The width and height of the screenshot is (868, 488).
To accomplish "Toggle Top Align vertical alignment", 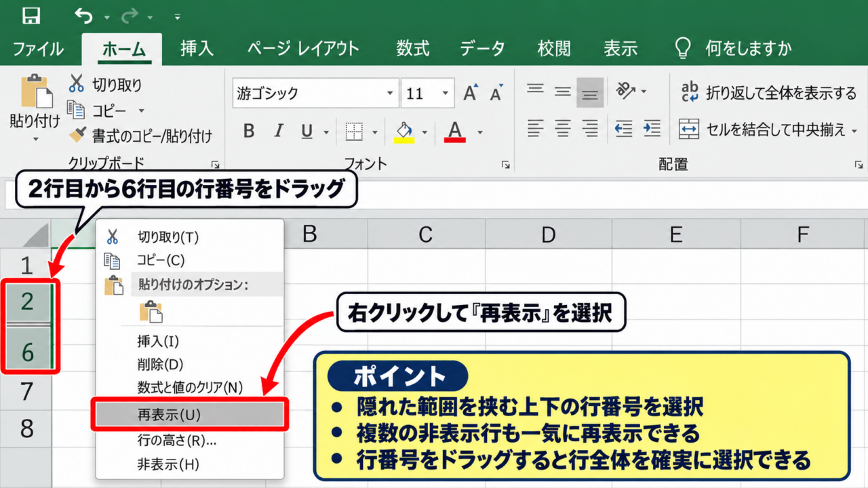I will point(536,90).
